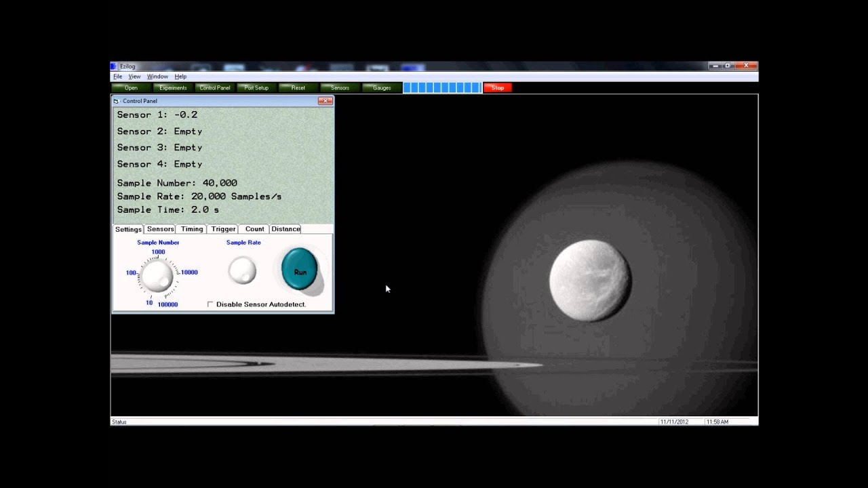Viewport: 868px width, 488px height.
Task: Open the File menu
Action: coord(117,77)
